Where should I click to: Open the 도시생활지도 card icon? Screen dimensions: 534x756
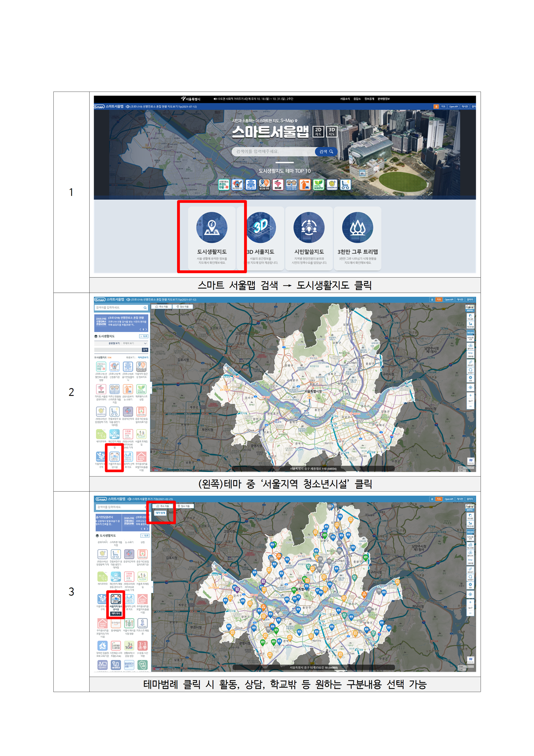(212, 227)
